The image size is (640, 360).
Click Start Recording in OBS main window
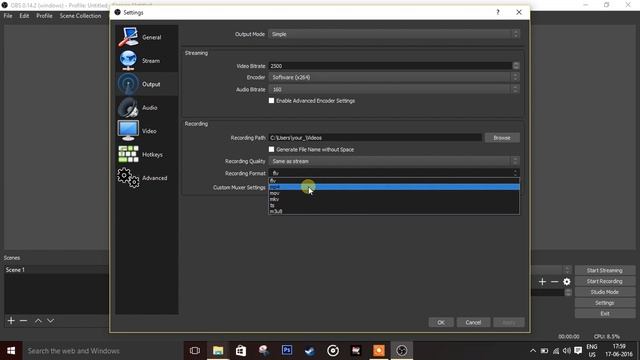[x=604, y=281]
